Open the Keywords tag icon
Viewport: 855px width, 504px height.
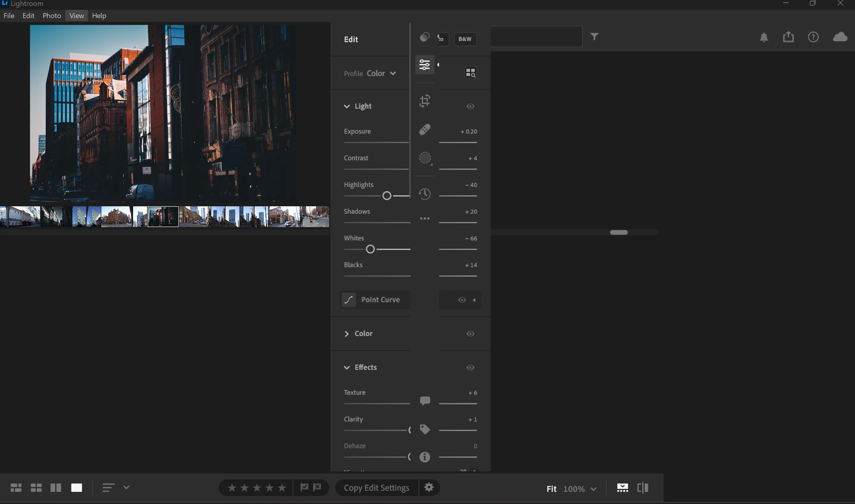tap(425, 429)
